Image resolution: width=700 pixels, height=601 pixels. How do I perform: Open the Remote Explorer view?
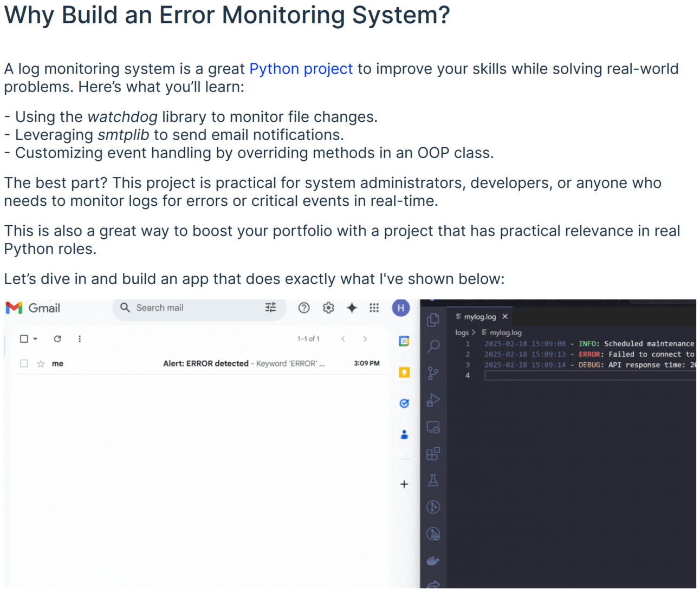(x=433, y=427)
